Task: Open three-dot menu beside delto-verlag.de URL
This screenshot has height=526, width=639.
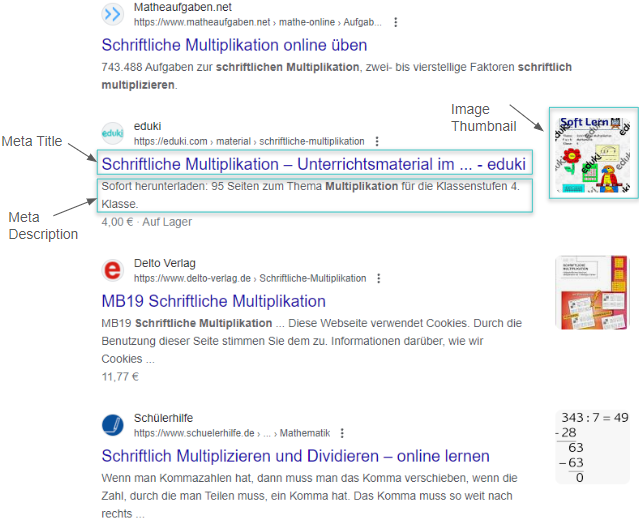Action: coord(379,278)
